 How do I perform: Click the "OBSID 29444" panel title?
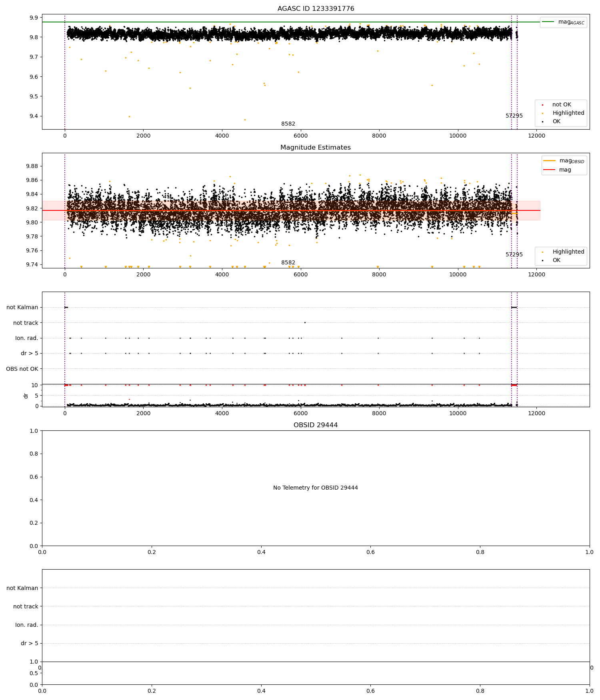pos(316,425)
